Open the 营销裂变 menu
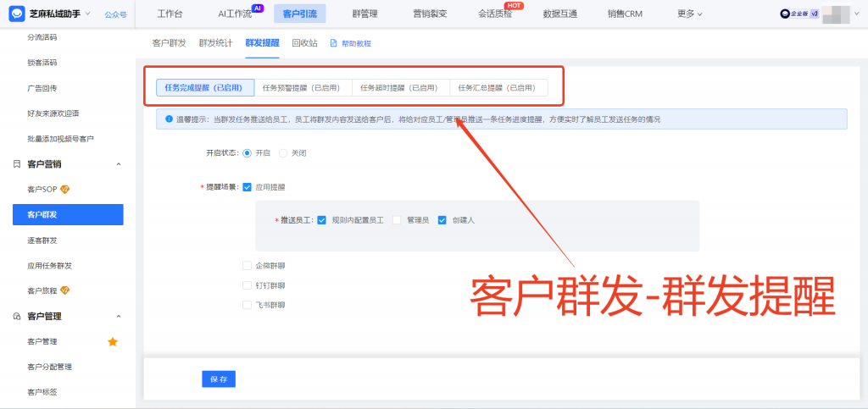Viewport: 868px width, 409px height. click(x=430, y=14)
